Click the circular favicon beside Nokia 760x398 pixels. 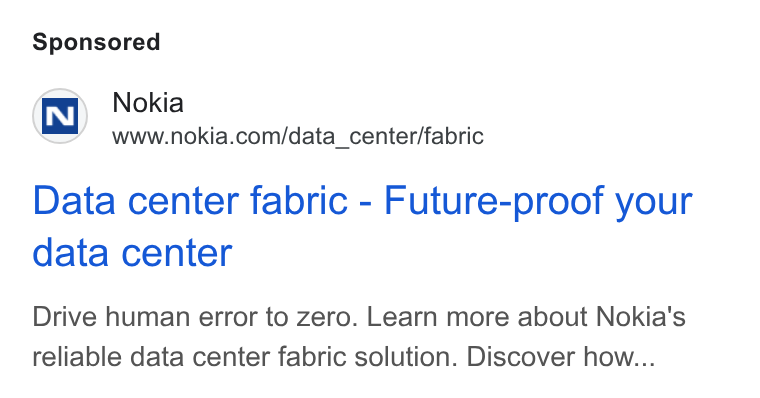coord(60,116)
